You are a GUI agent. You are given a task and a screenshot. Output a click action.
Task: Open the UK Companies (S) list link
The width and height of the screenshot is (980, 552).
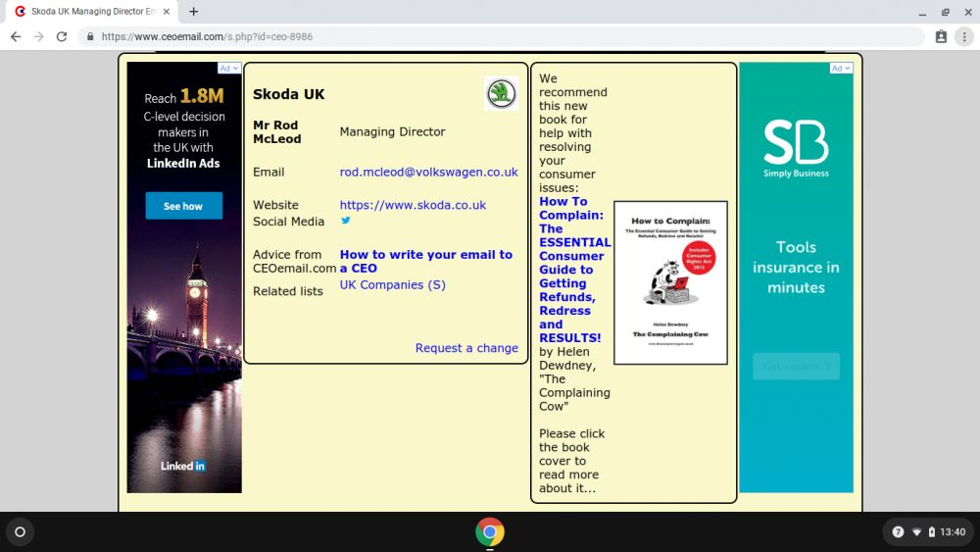[x=393, y=285]
